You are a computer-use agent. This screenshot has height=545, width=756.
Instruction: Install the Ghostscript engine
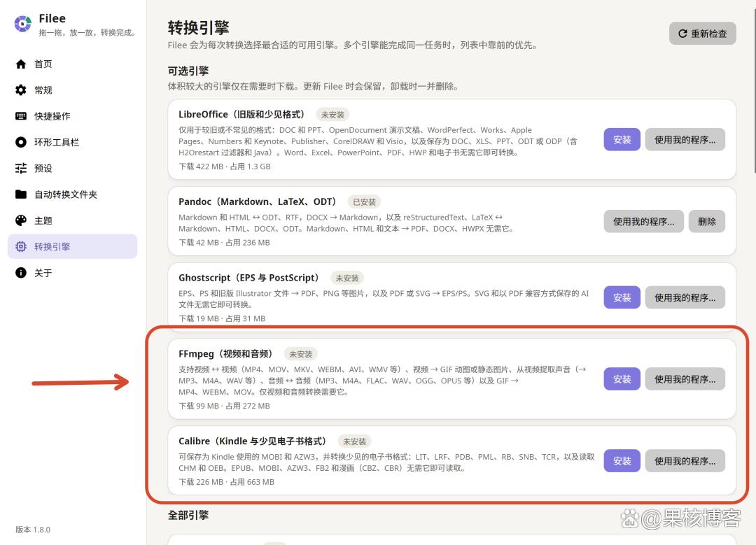click(x=622, y=297)
